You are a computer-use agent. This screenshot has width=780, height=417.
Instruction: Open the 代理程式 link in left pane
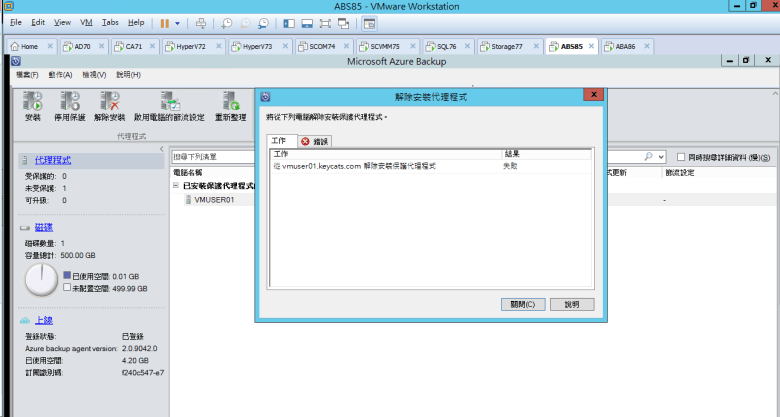(x=52, y=160)
